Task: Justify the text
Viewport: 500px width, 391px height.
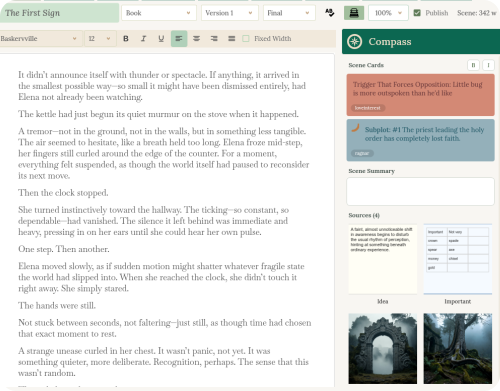Action: click(232, 39)
